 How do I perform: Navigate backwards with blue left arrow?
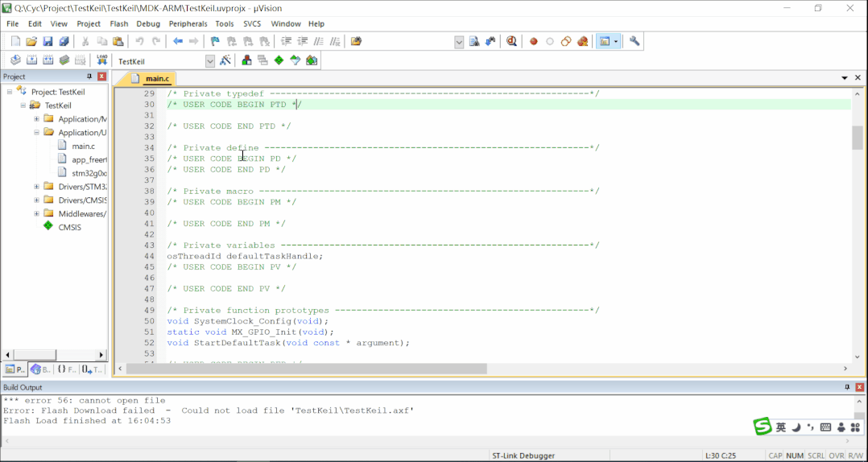tap(178, 42)
